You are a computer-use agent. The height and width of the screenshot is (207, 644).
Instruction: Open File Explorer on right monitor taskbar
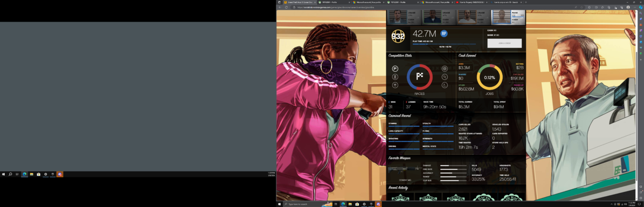point(350,204)
